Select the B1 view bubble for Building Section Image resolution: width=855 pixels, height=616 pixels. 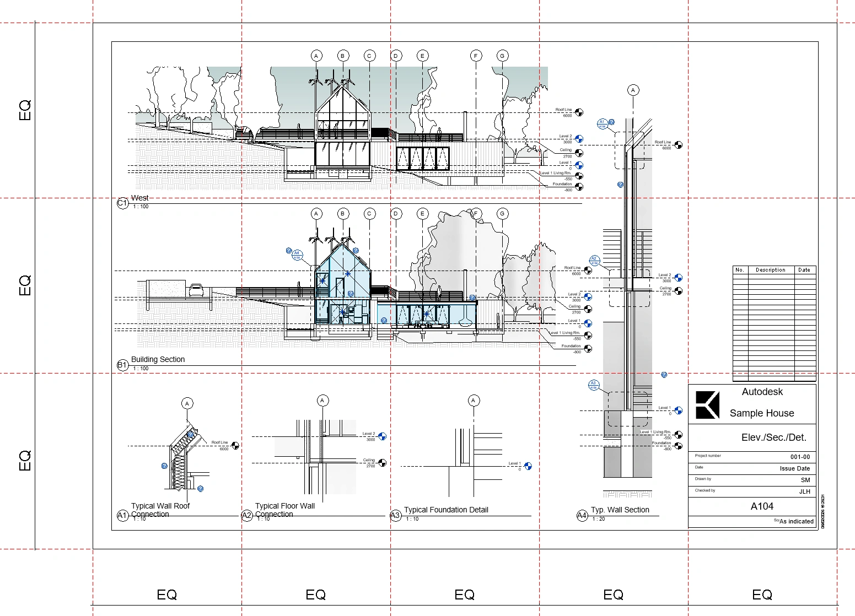[x=122, y=365]
